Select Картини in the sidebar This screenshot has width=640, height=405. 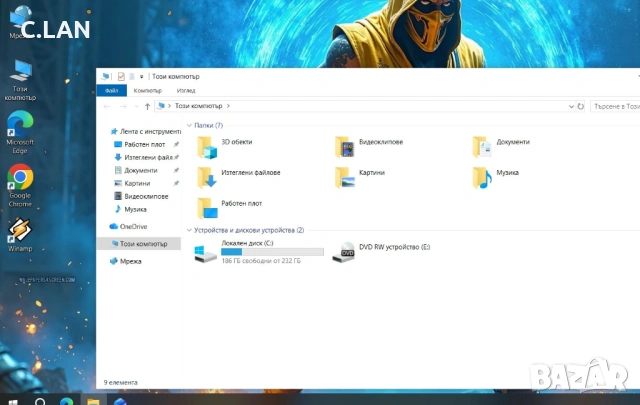[133, 183]
